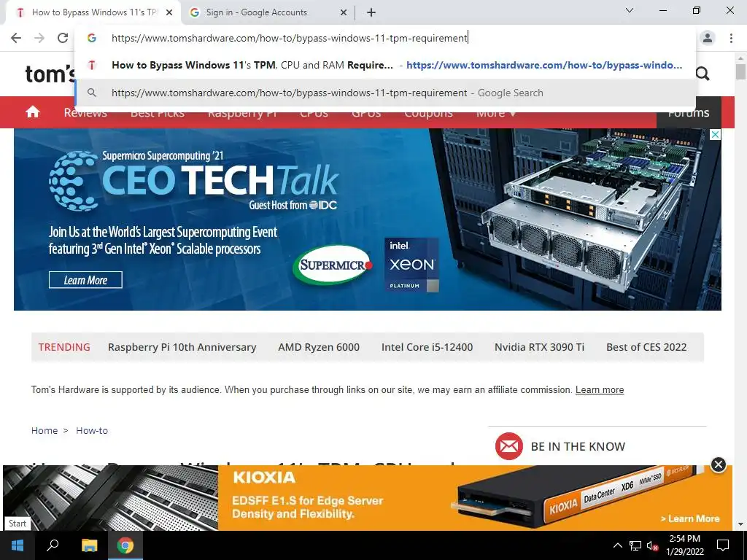Viewport: 747px width, 560px height.
Task: Open Chrome's three-dot menu
Action: click(731, 38)
